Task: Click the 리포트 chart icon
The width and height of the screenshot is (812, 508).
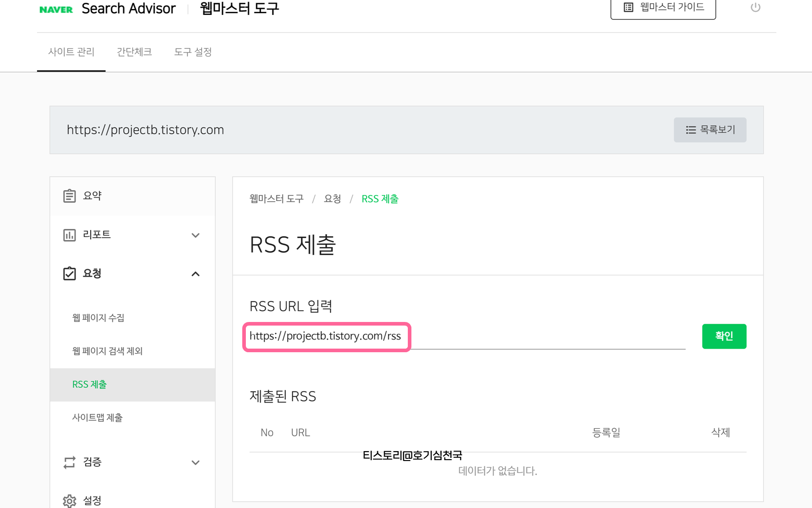Action: click(x=69, y=235)
